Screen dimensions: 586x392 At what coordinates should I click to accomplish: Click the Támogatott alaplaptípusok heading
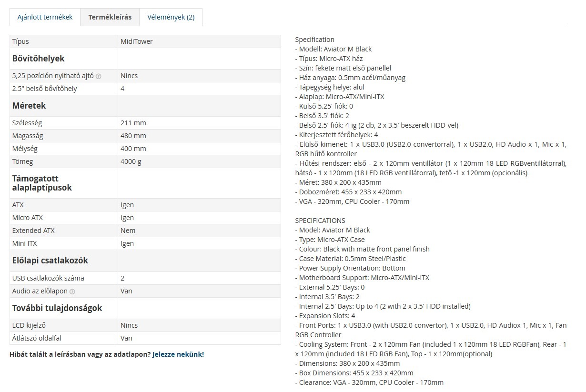pos(42,183)
